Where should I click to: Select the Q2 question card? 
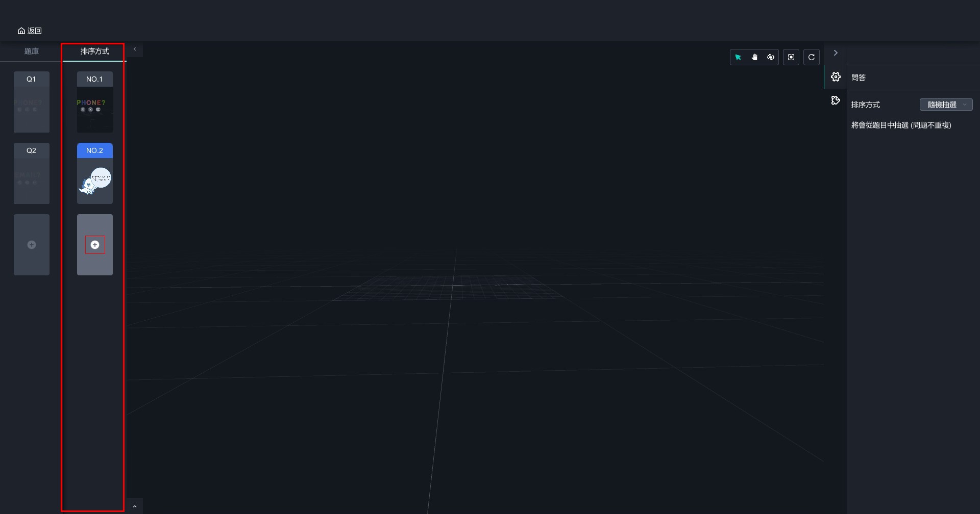[32, 173]
